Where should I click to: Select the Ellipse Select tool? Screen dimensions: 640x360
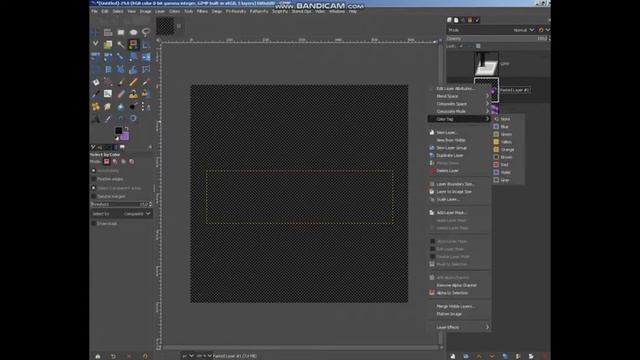click(133, 32)
